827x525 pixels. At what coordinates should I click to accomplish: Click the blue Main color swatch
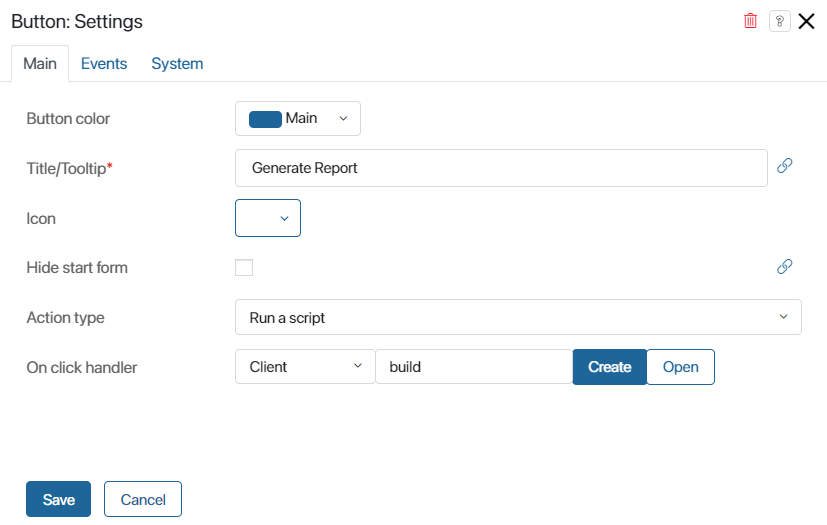click(265, 119)
